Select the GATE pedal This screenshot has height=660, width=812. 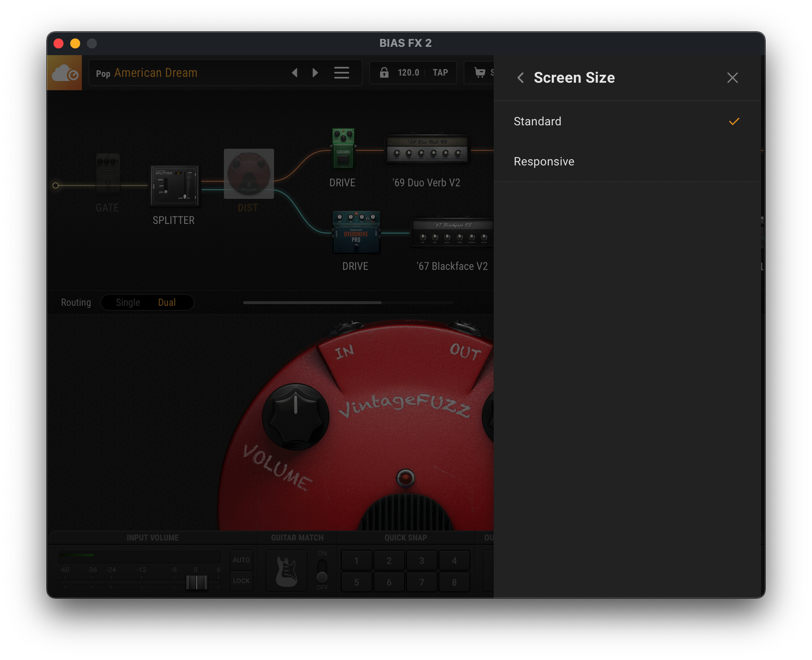click(108, 173)
